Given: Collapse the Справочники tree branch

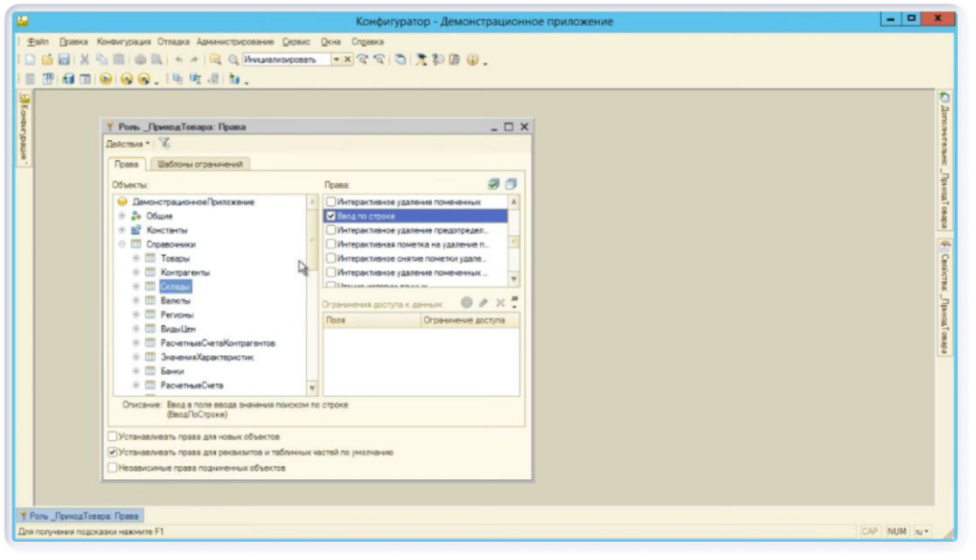Looking at the screenshot, I should point(122,244).
